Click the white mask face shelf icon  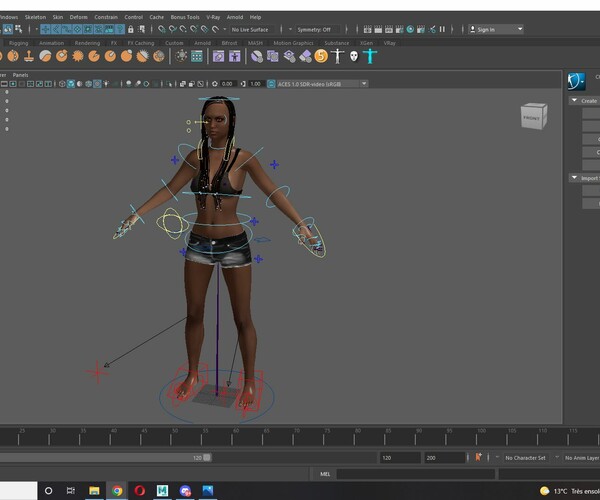click(x=354, y=57)
